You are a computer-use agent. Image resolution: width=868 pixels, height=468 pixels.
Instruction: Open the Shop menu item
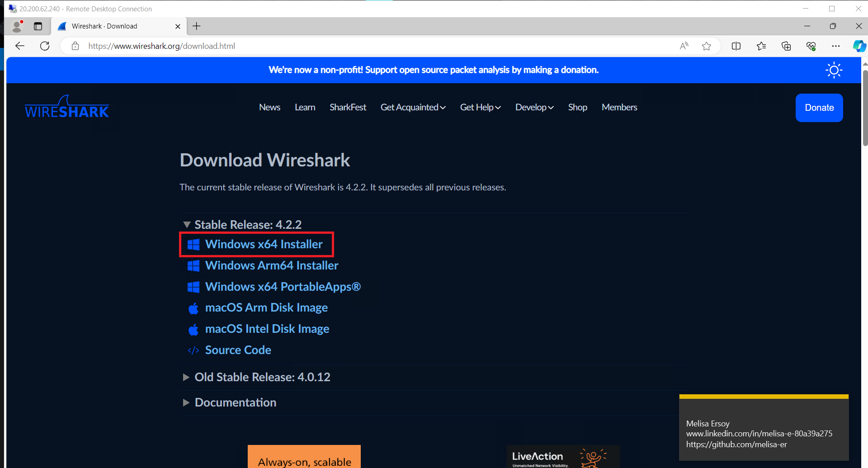pyautogui.click(x=578, y=107)
